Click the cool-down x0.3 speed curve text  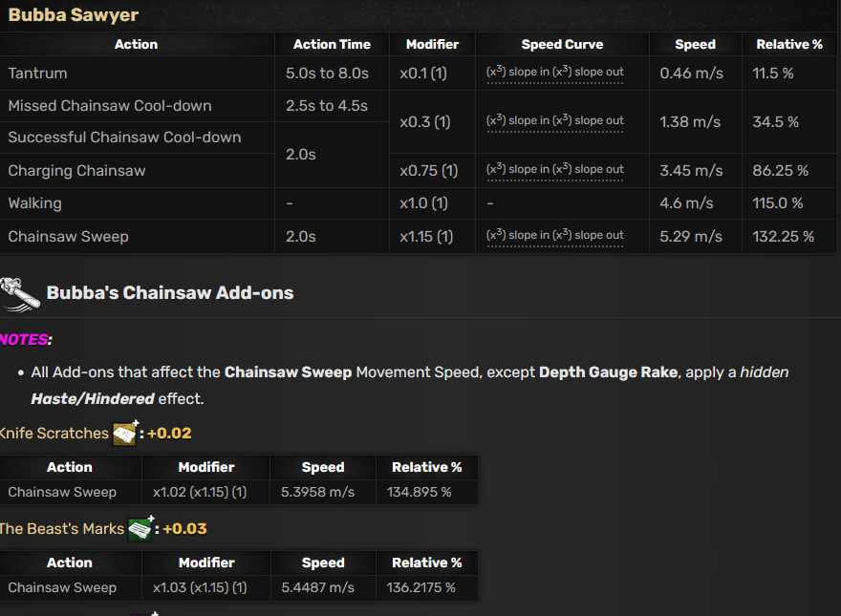tap(554, 121)
